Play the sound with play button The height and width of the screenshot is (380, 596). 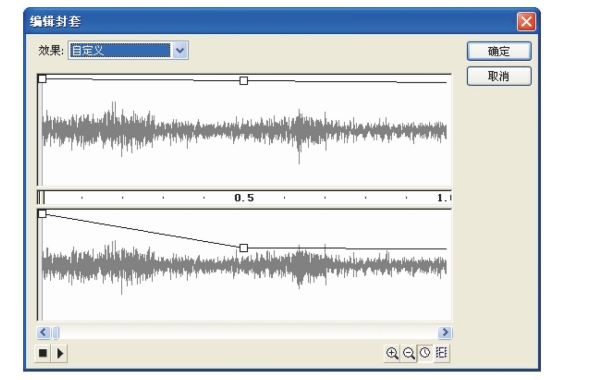point(60,353)
